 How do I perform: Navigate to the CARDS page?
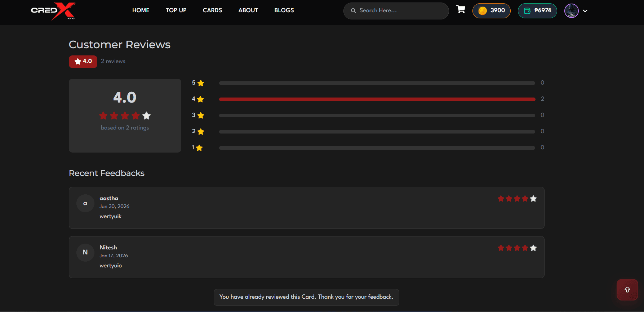coord(212,10)
